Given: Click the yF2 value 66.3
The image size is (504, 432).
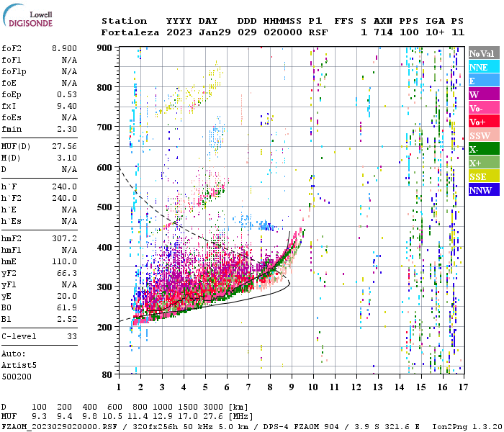Looking at the screenshot, I should pos(67,273).
